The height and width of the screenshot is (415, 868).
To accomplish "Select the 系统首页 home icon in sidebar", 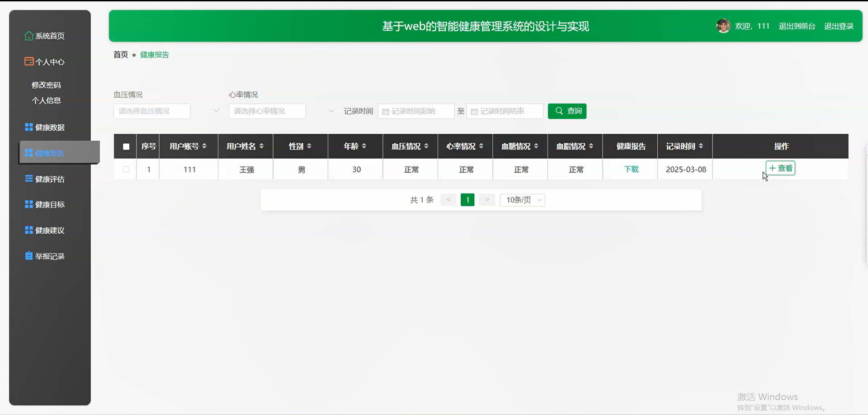I will click(x=28, y=36).
